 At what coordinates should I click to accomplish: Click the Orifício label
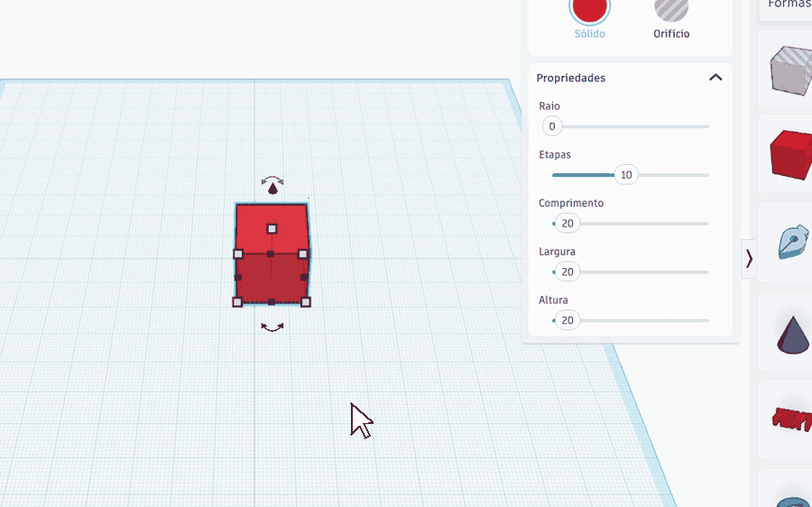[x=671, y=33]
